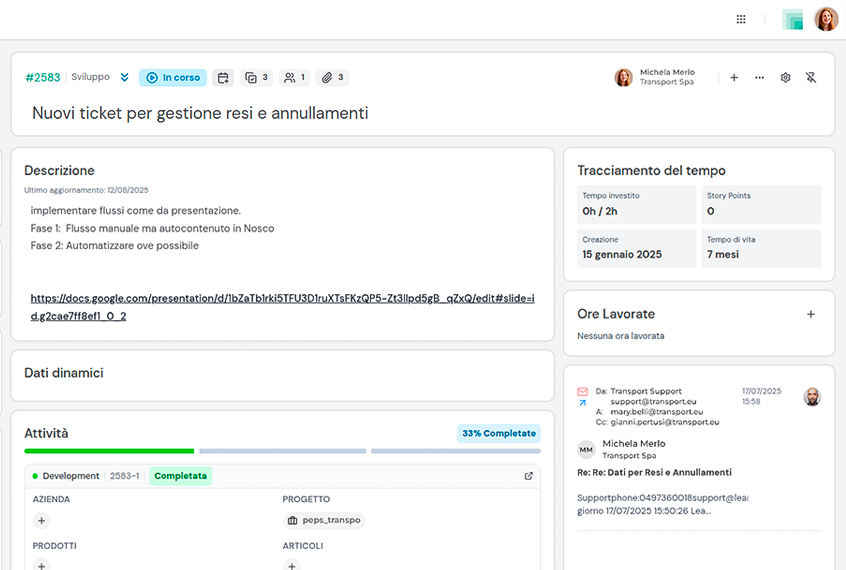Expand the Dati dinamici section

[64, 373]
